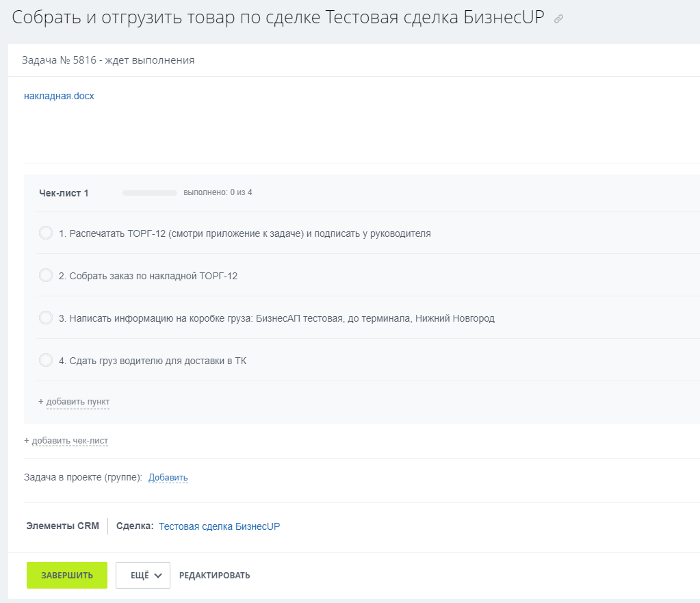Tick the checkbox for 'Собрать заказ по накладной'
The image size is (700, 603).
click(46, 276)
